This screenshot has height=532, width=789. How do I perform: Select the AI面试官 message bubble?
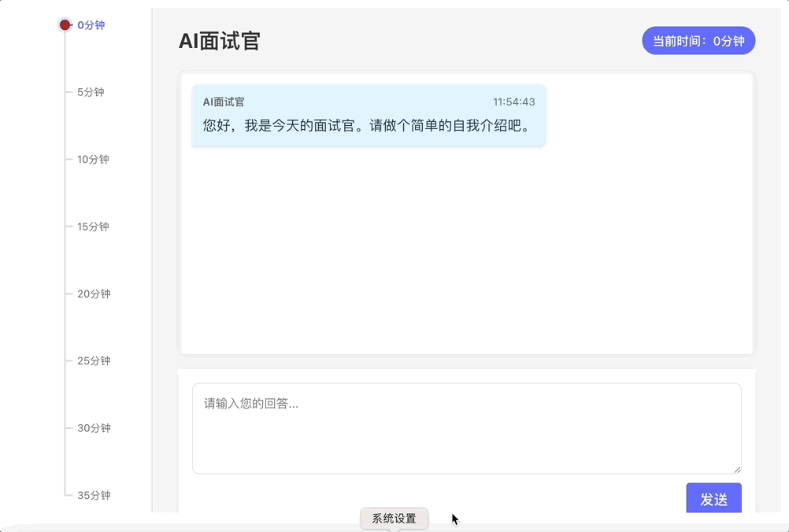coord(368,115)
